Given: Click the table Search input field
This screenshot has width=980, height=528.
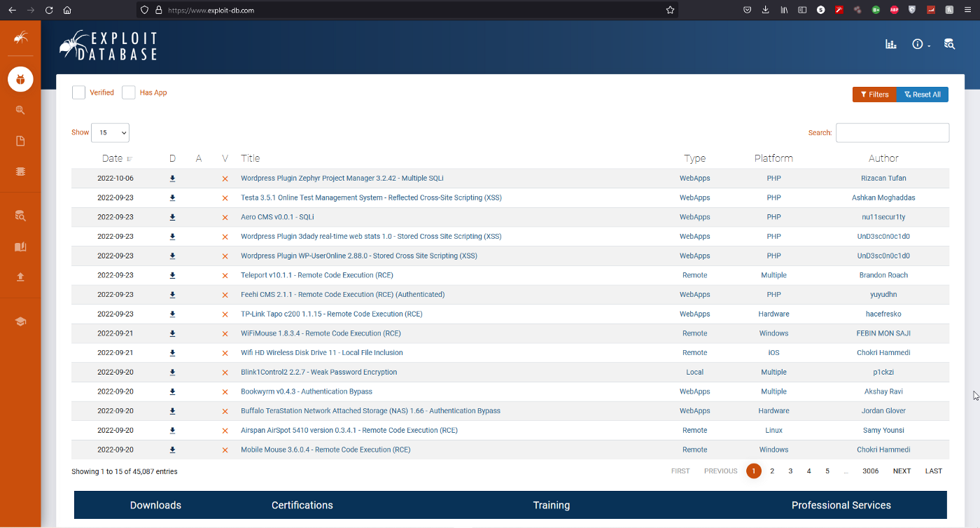Looking at the screenshot, I should [x=892, y=132].
